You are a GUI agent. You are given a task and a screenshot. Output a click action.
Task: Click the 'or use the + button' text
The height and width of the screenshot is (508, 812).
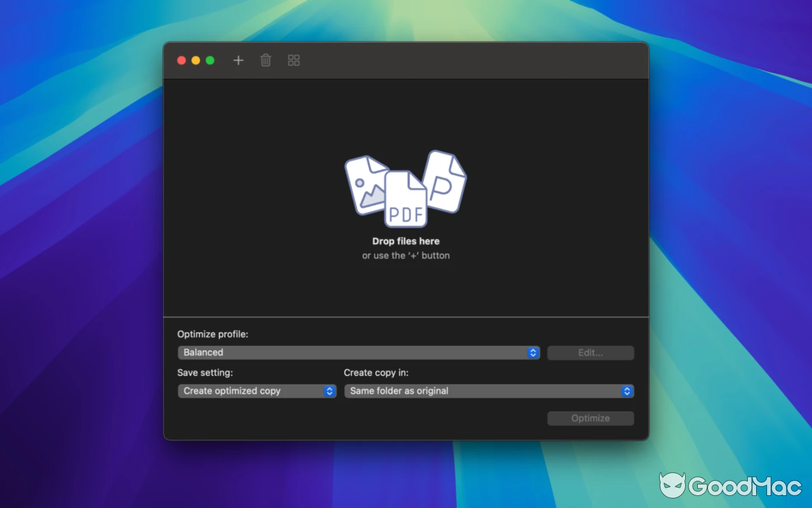(x=405, y=255)
